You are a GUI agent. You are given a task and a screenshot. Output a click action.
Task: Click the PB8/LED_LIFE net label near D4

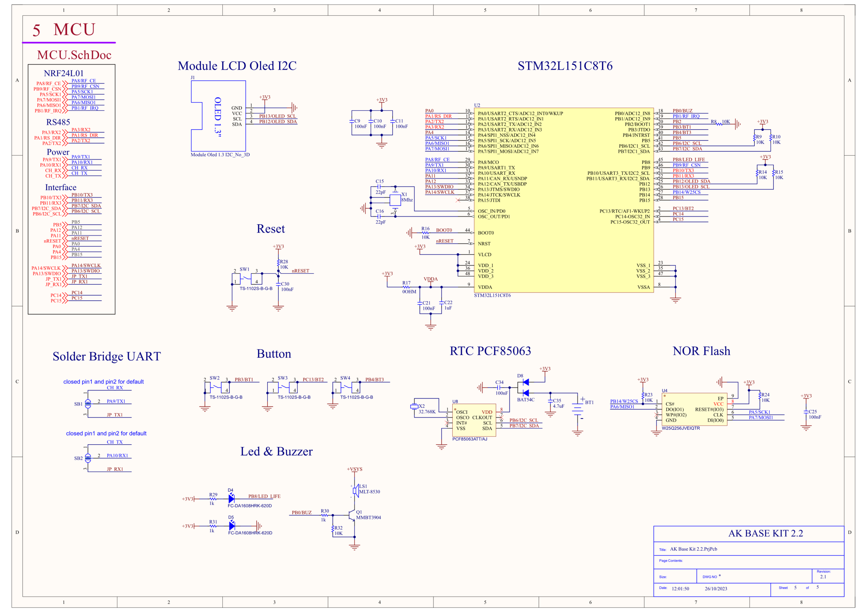[264, 496]
